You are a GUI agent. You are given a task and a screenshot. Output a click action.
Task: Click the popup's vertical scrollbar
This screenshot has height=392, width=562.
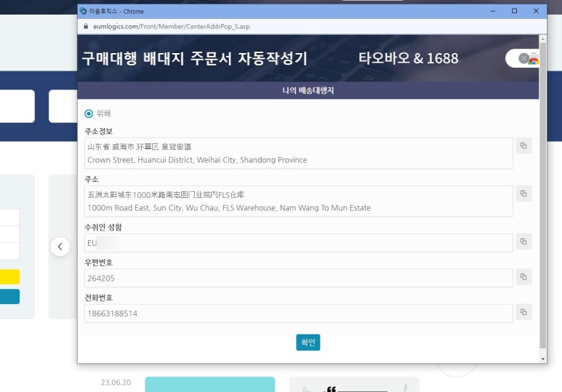(542, 196)
